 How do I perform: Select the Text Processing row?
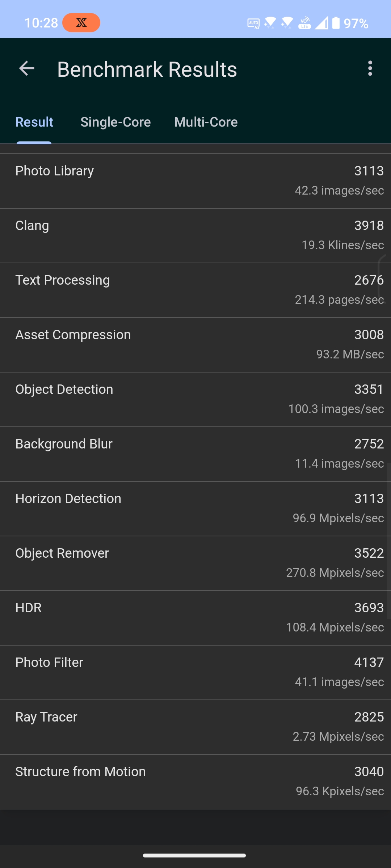pyautogui.click(x=195, y=290)
